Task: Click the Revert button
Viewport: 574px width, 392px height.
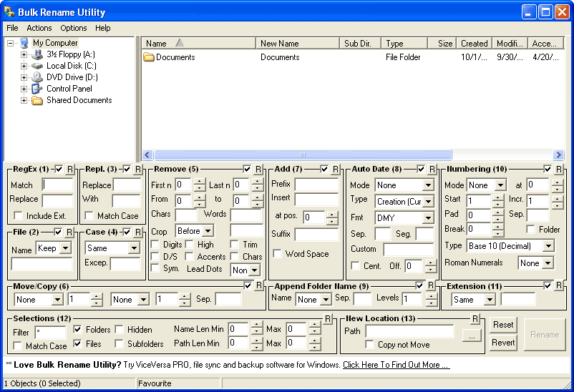Action: (503, 343)
